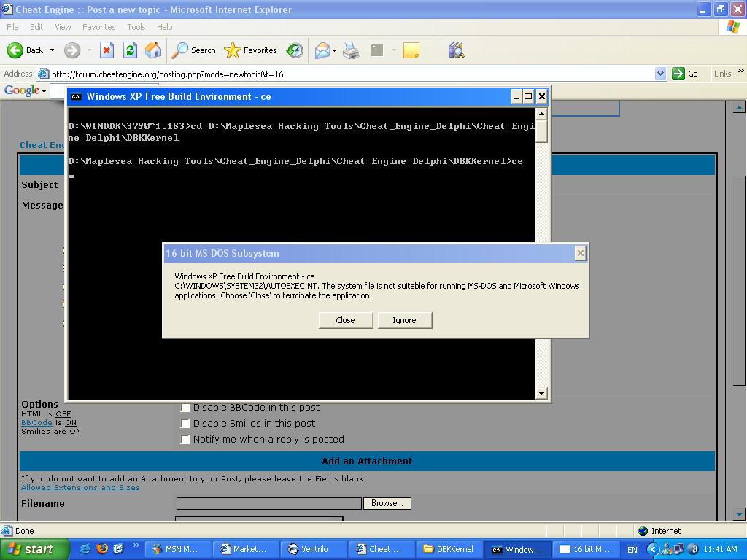Launch Firefox from quick launch
This screenshot has width=747, height=560.
[x=102, y=549]
